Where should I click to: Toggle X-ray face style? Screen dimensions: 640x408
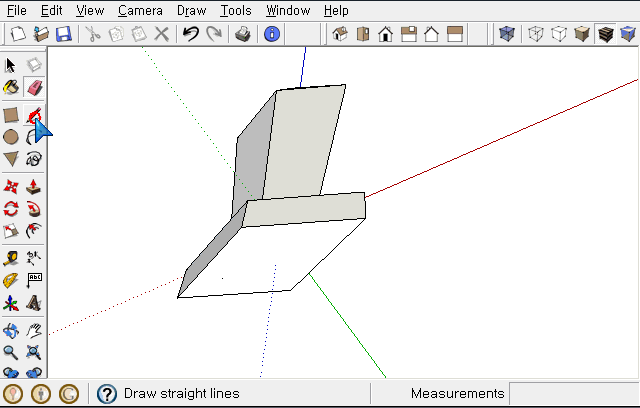[x=507, y=34]
